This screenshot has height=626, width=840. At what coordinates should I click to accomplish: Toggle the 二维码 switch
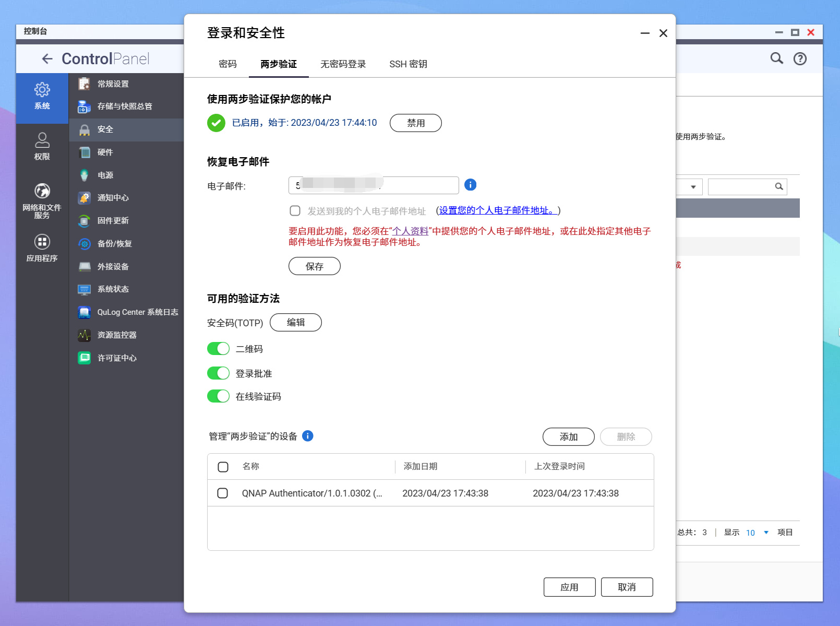click(218, 349)
